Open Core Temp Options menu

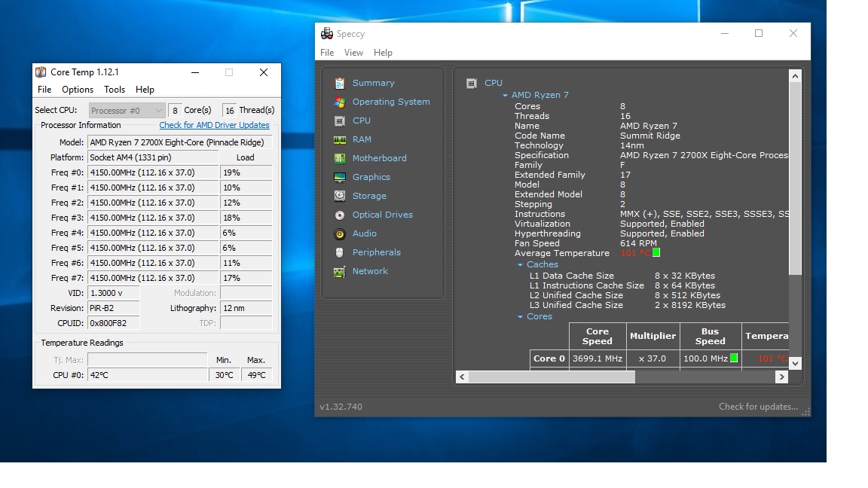click(78, 90)
